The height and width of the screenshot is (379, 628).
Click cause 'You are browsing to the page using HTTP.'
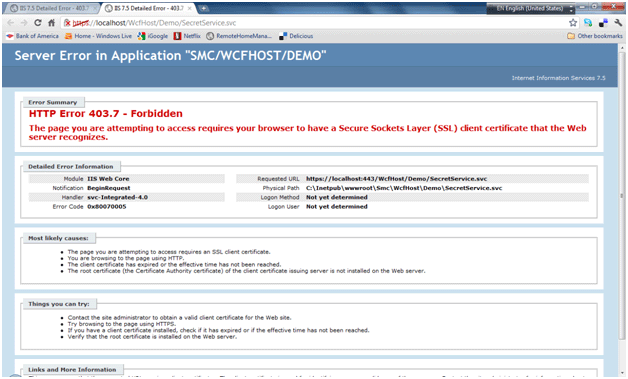coord(126,258)
